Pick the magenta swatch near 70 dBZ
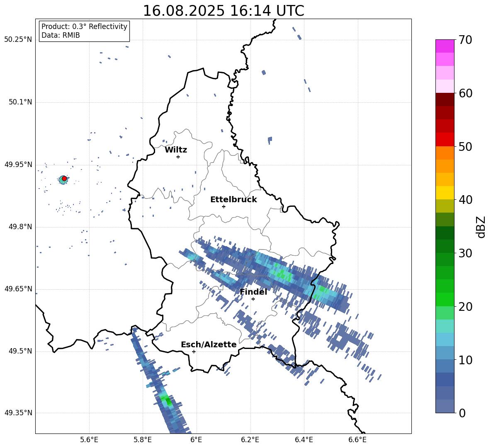The width and height of the screenshot is (491, 448). [x=445, y=46]
